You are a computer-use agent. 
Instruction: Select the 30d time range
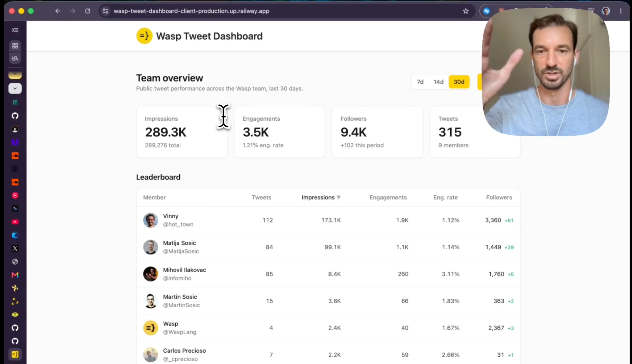click(x=459, y=82)
